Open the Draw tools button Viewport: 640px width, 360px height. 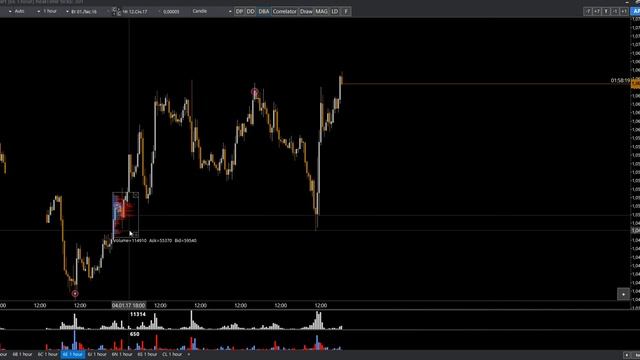[306, 11]
